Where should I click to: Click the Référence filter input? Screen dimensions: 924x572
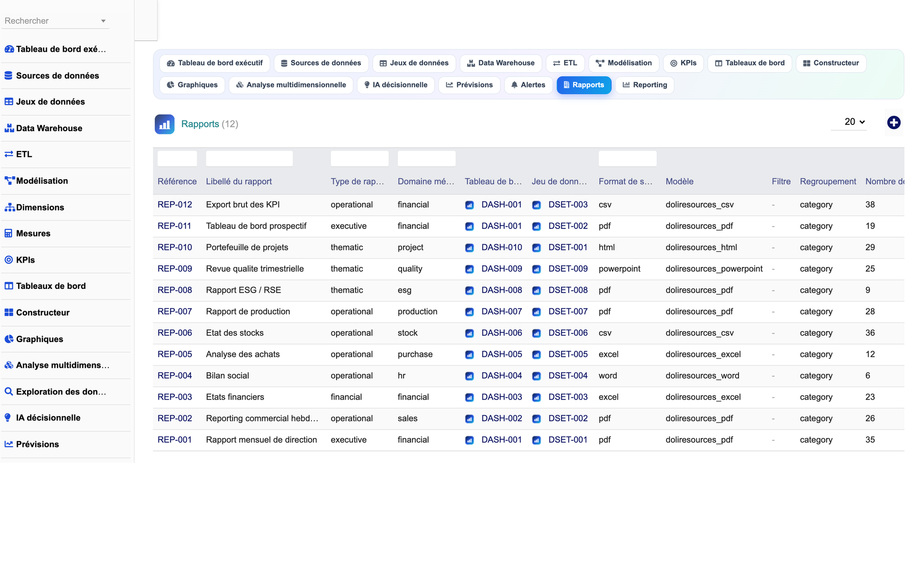coord(177,159)
